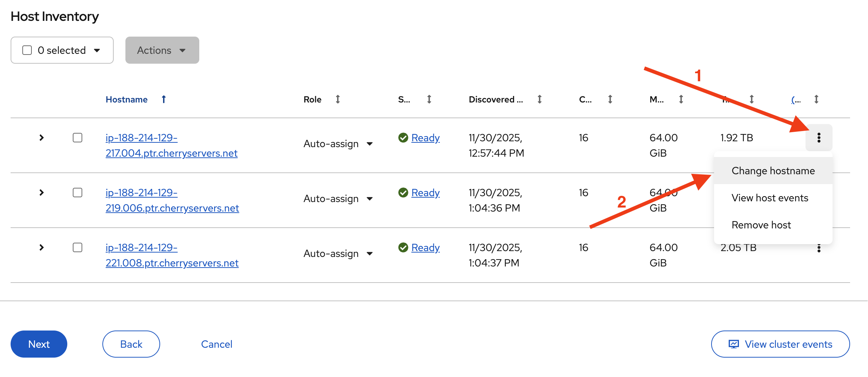
Task: Sort by Discovered date column icon
Action: coord(539,99)
